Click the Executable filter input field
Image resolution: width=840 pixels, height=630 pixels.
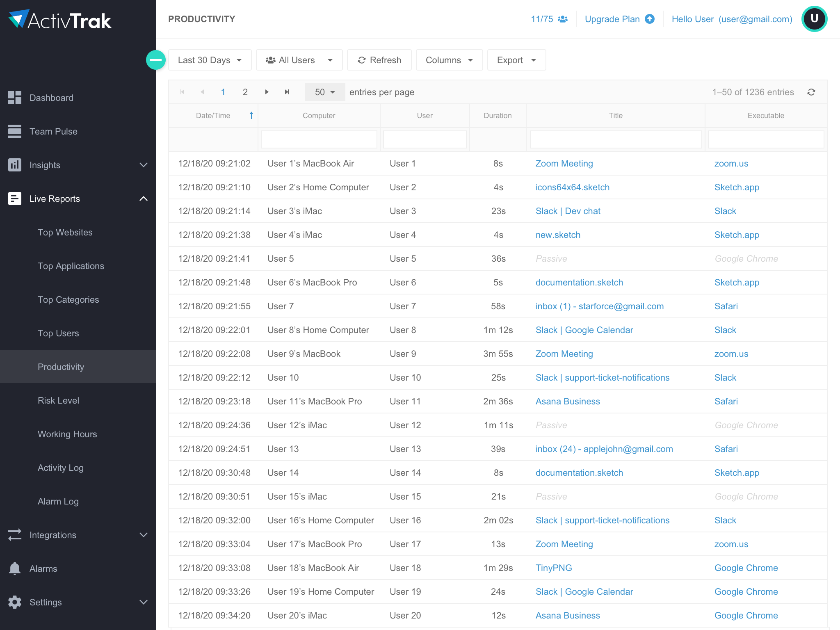(766, 139)
